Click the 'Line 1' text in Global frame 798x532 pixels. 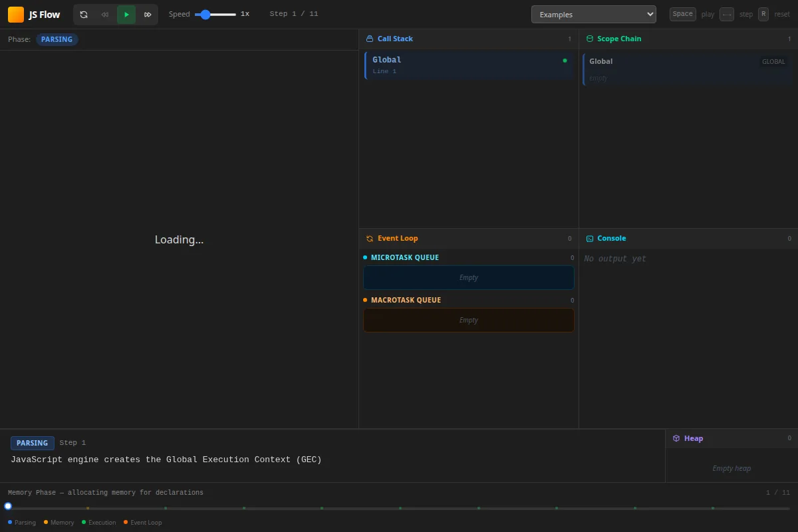tap(384, 71)
